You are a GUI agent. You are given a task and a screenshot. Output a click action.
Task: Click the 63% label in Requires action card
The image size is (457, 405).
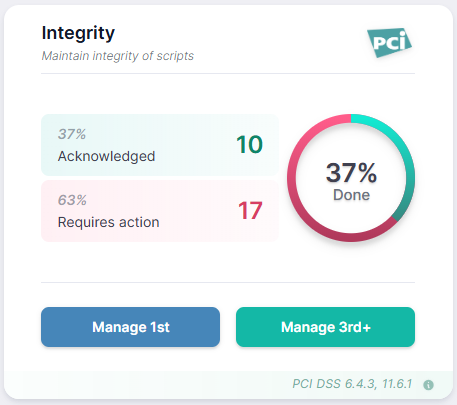click(x=72, y=200)
